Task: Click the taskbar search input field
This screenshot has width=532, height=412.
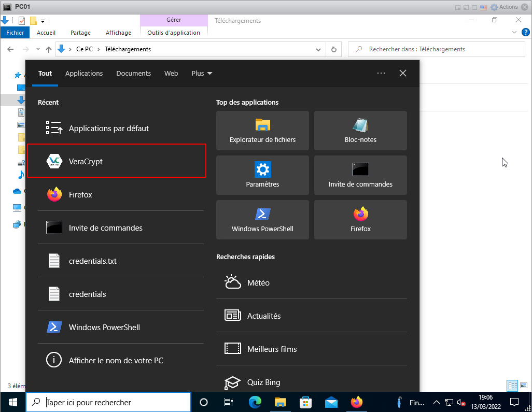Action: [114, 402]
